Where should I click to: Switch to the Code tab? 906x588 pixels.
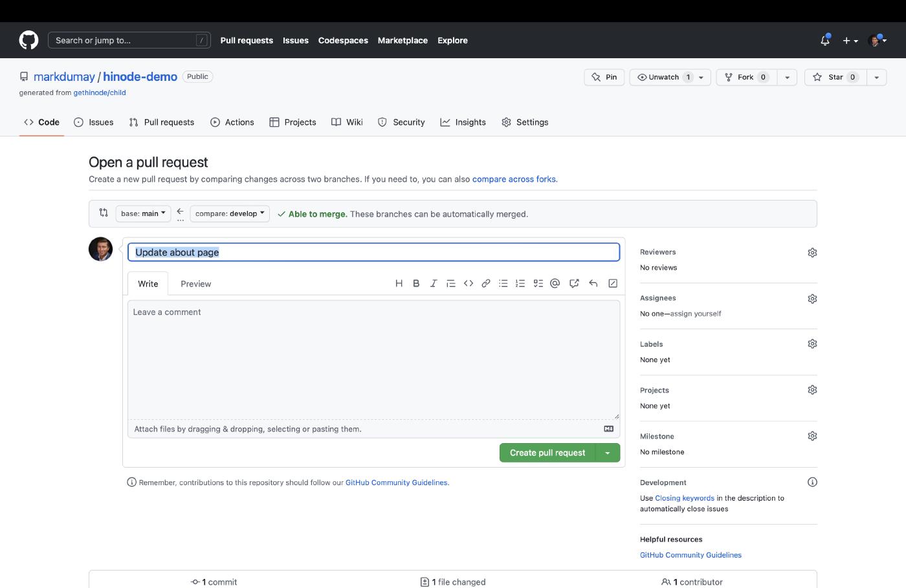click(x=41, y=122)
